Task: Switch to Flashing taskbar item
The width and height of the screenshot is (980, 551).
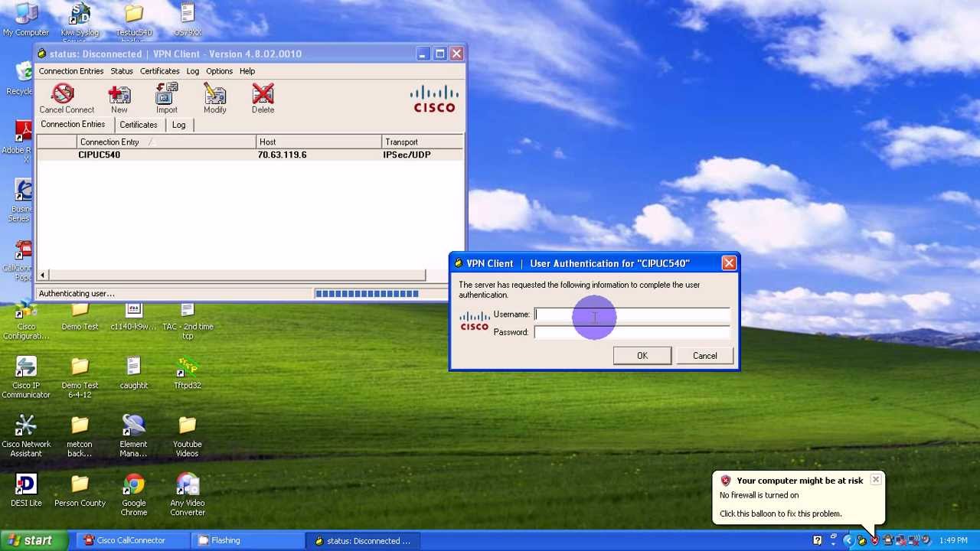Action: [247, 540]
